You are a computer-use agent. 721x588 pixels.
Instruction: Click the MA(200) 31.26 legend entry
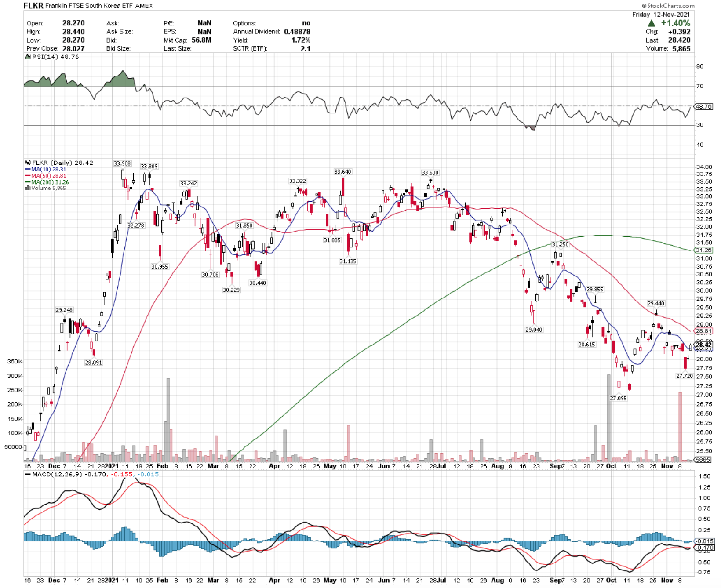tap(47, 182)
